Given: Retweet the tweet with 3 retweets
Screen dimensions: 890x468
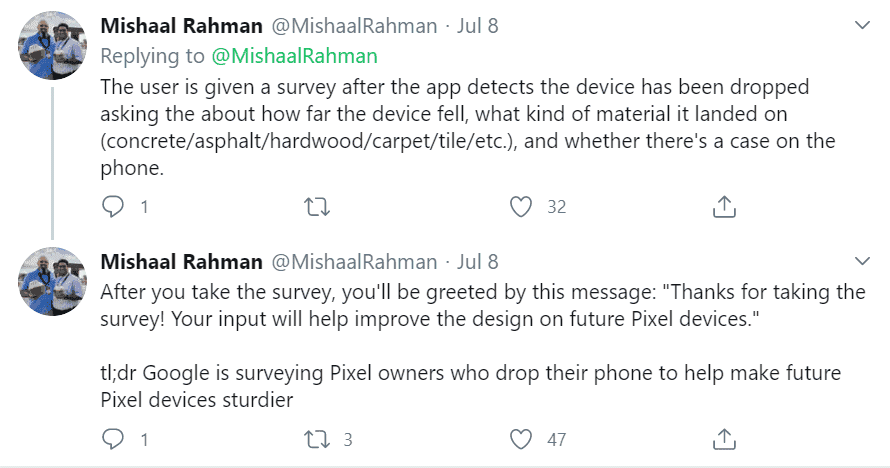Looking at the screenshot, I should pos(317,439).
